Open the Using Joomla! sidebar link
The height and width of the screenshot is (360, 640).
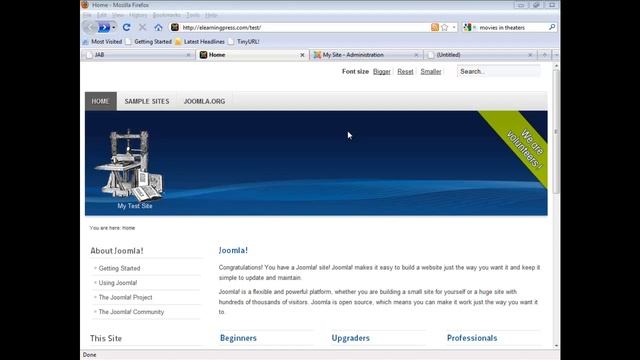click(118, 283)
